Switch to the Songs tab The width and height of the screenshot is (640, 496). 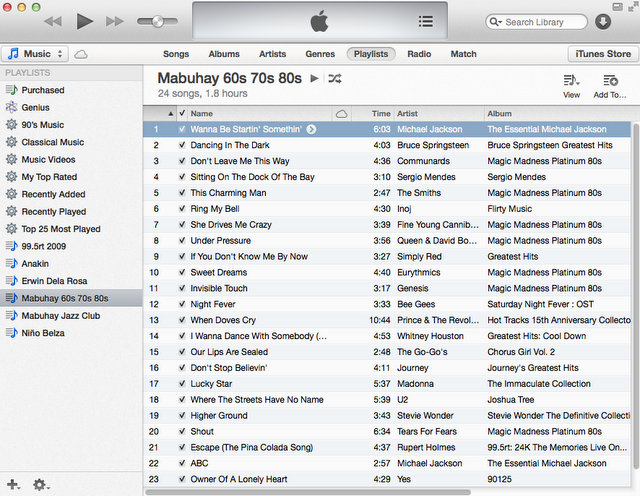pos(176,54)
